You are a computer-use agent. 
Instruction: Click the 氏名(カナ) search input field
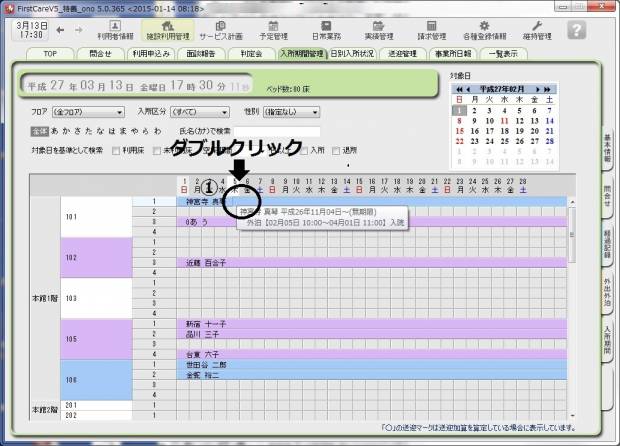tap(277, 131)
